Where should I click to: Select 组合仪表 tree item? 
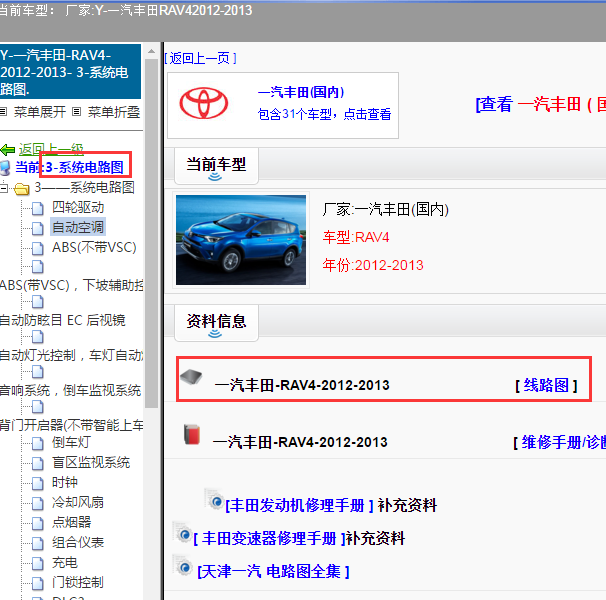(78, 543)
